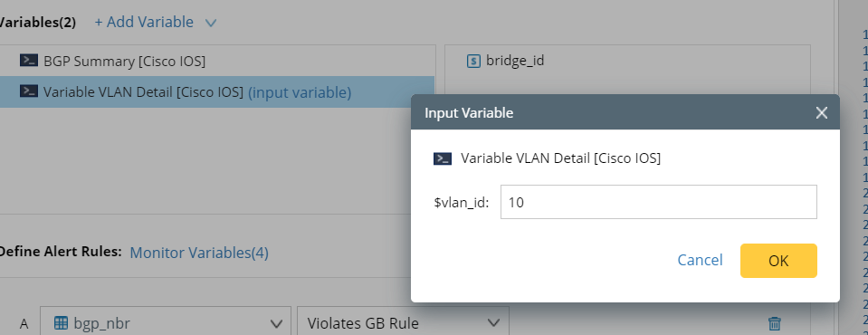Click the + Add Variable link
The width and height of the screenshot is (868, 335).
pos(144,22)
